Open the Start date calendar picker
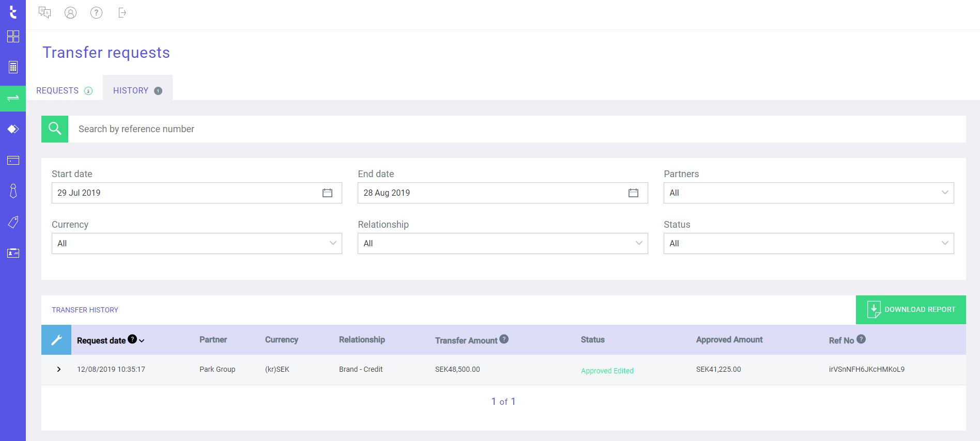 [327, 193]
